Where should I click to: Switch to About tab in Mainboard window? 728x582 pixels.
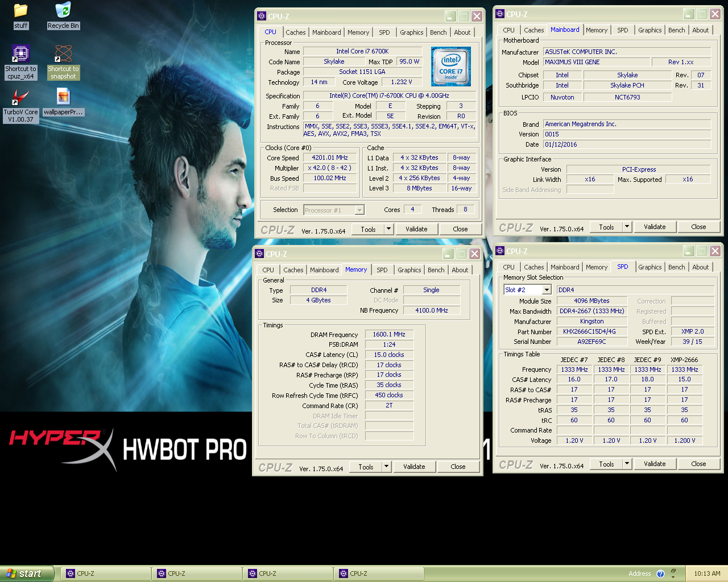pos(701,30)
